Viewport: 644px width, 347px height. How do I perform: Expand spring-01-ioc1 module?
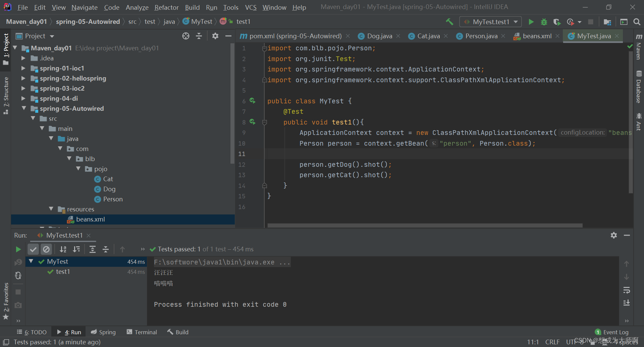[23, 68]
